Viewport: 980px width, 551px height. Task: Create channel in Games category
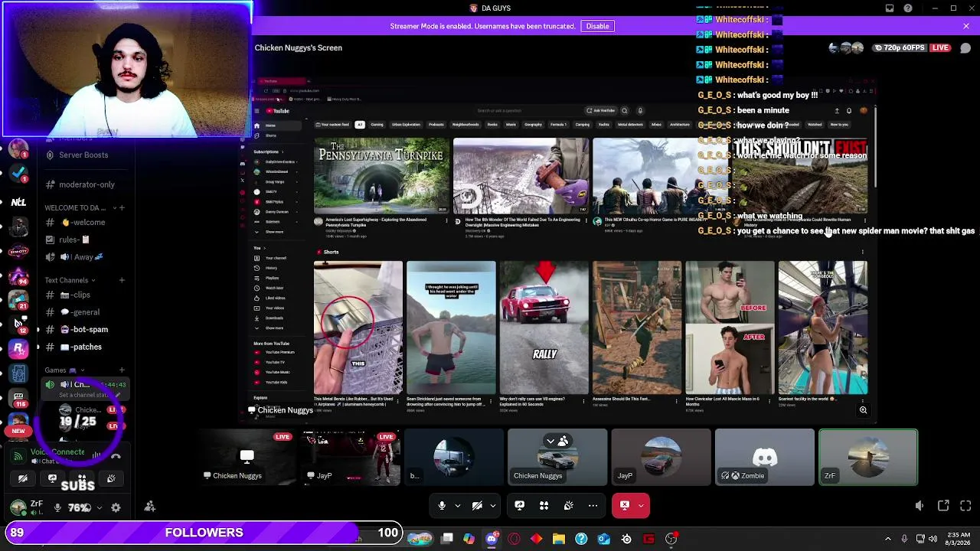[122, 370]
